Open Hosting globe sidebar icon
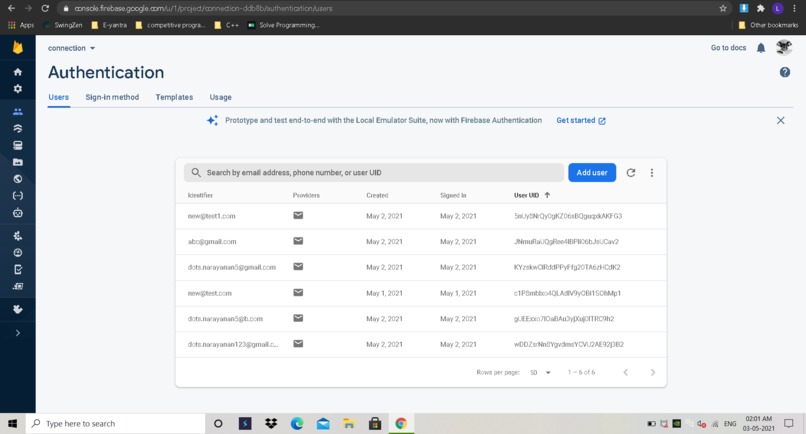 pos(17,179)
